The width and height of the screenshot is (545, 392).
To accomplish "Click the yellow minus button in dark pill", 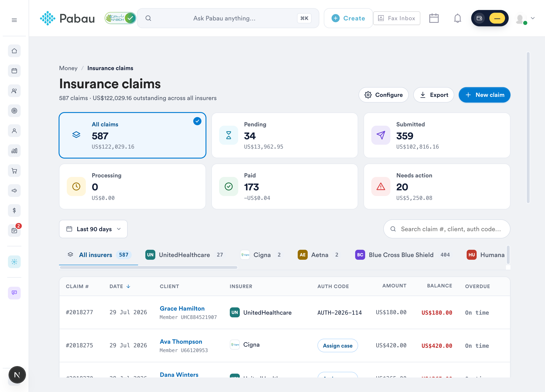I will [x=497, y=18].
